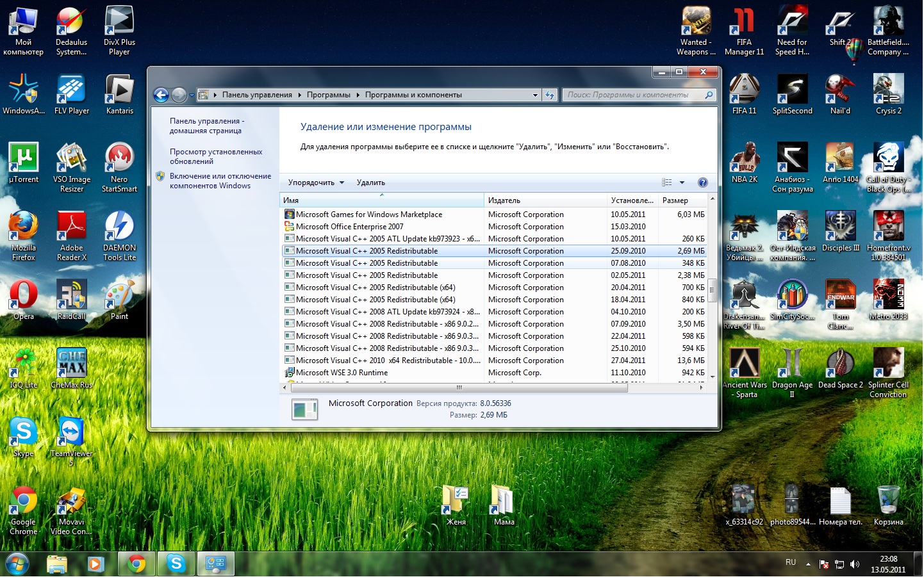This screenshot has width=924, height=577.
Task: Sort by Имя column header
Action: (x=382, y=200)
